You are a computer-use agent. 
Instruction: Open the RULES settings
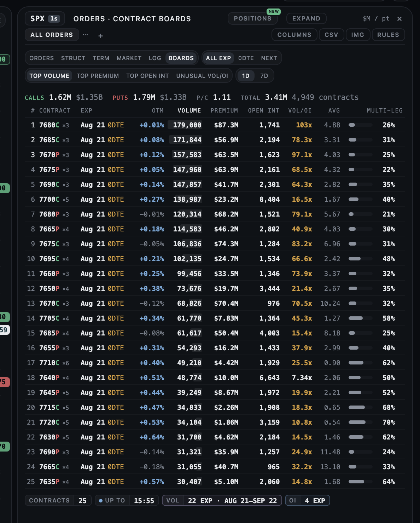[388, 35]
